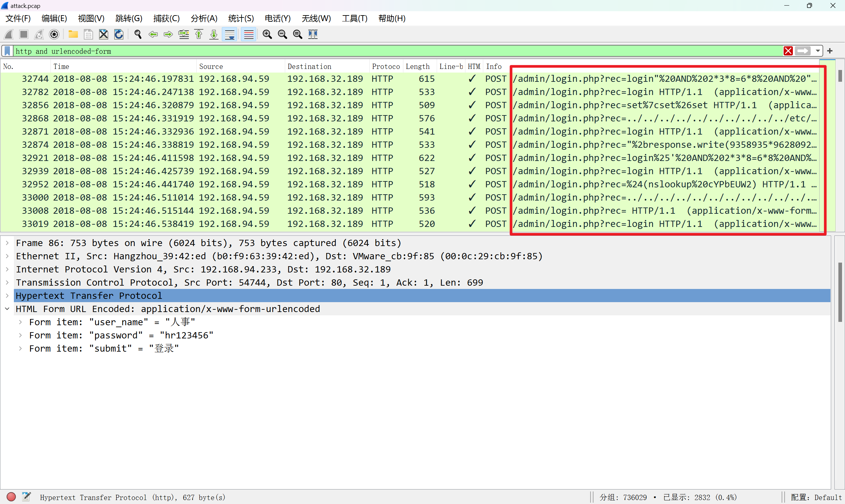845x504 pixels.
Task: Toggle auto-scroll during live capture
Action: (x=230, y=34)
